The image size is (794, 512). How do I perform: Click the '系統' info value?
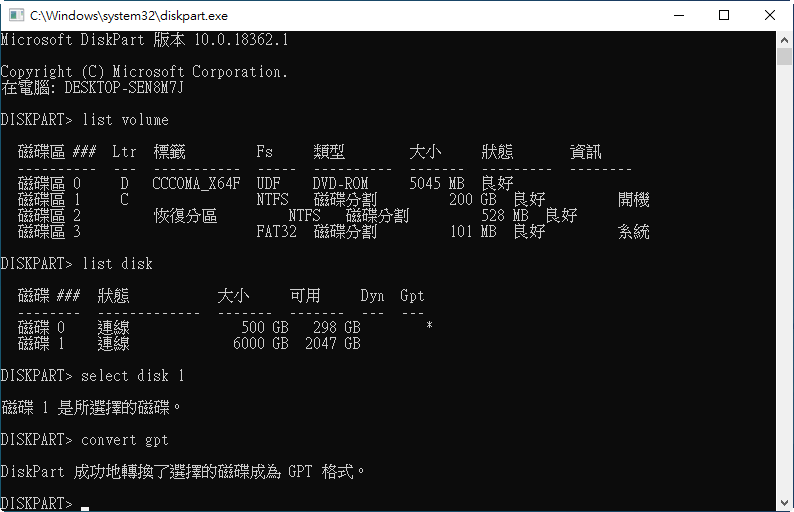(x=633, y=232)
